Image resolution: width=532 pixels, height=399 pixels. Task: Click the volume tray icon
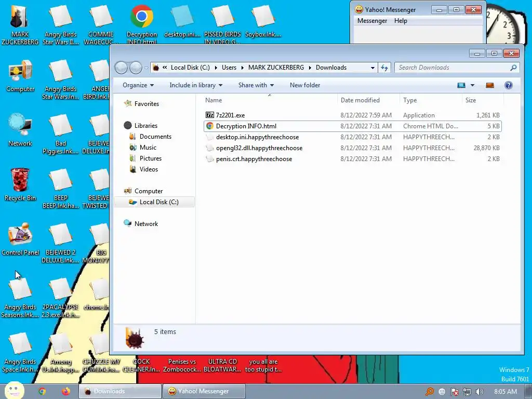coord(479,392)
